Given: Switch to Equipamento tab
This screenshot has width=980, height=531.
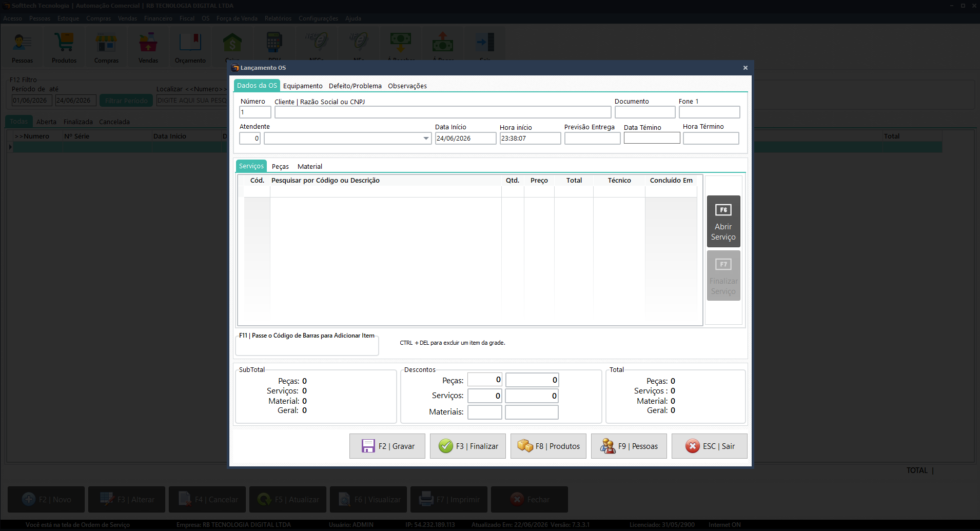Looking at the screenshot, I should click(x=303, y=86).
